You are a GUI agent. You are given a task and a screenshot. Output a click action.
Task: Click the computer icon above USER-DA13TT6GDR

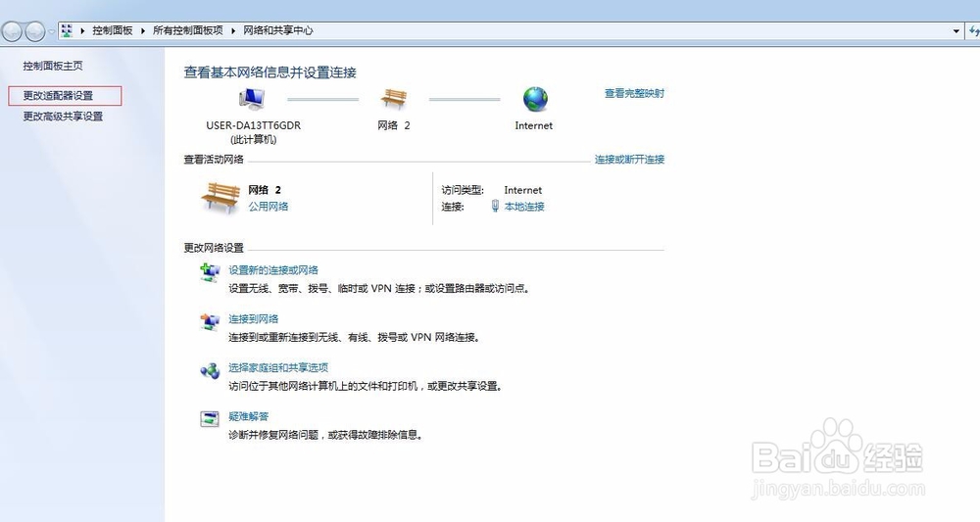click(x=252, y=99)
